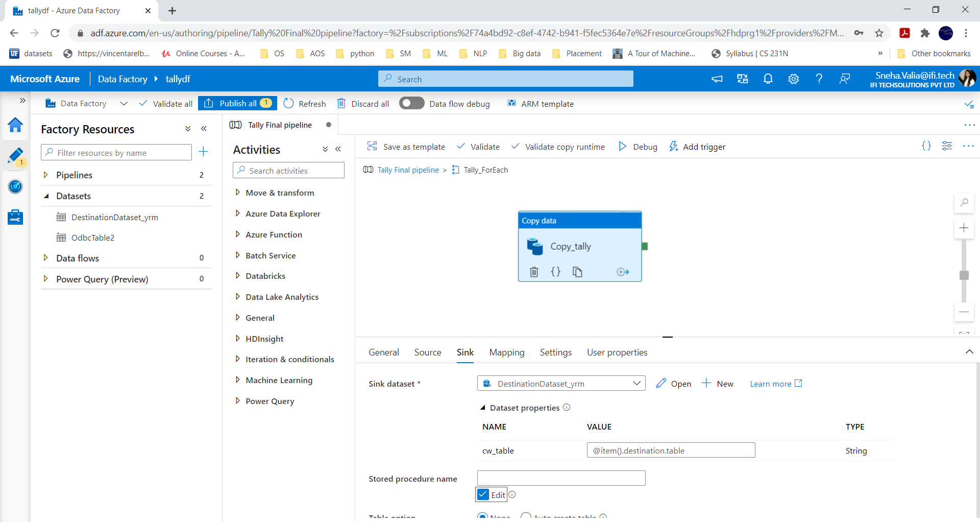Select OdbcTable2 dataset in tree
Image resolution: width=980 pixels, height=522 pixels.
(x=92, y=238)
